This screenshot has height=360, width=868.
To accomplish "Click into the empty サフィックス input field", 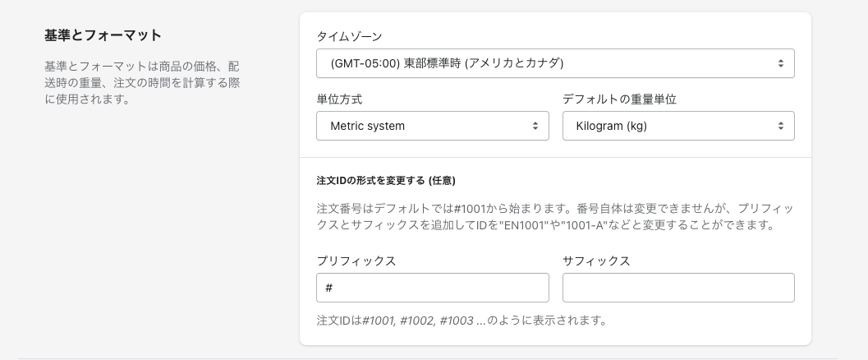I will click(x=678, y=288).
